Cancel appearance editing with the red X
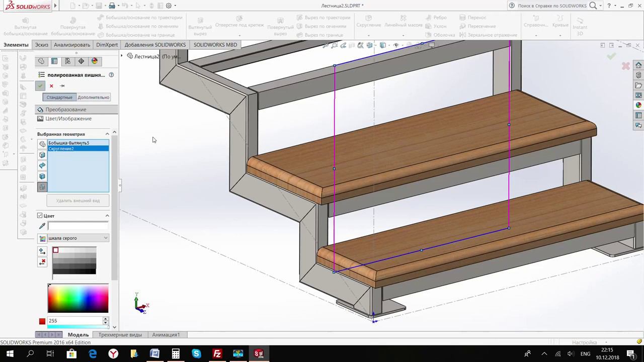The height and width of the screenshot is (362, 644). [x=51, y=86]
